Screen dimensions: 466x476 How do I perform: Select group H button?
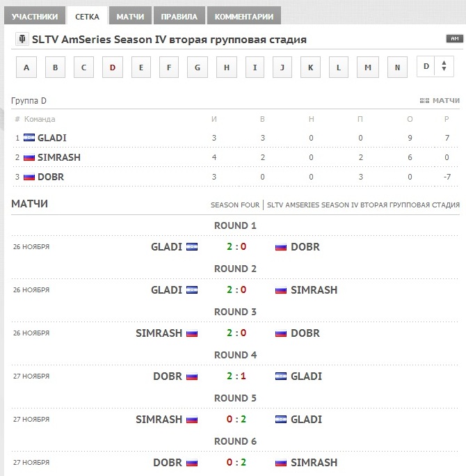(x=227, y=67)
